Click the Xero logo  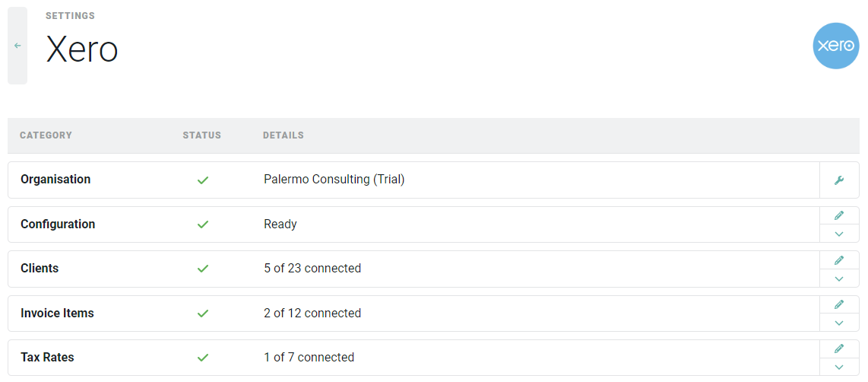coord(835,46)
